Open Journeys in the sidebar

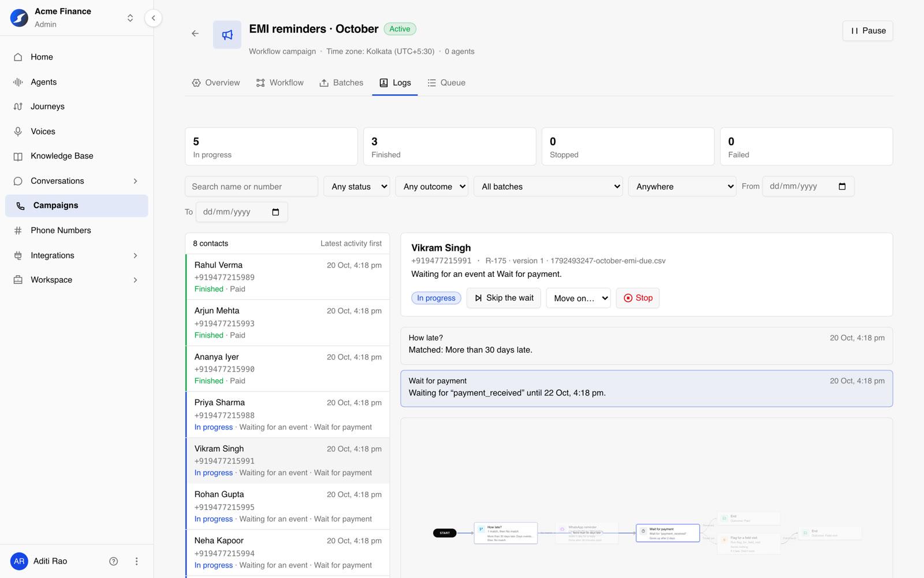pyautogui.click(x=77, y=106)
